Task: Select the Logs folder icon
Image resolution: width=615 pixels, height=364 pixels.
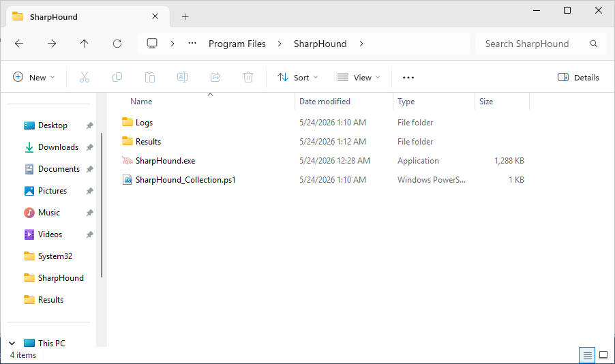Action: [127, 122]
